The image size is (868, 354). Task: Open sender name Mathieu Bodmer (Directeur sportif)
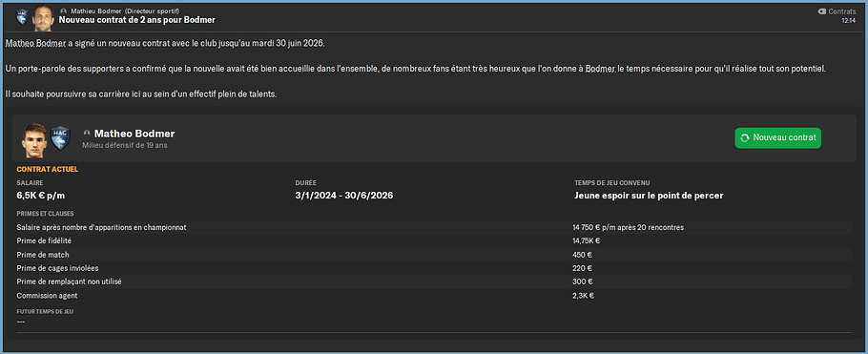coord(125,11)
